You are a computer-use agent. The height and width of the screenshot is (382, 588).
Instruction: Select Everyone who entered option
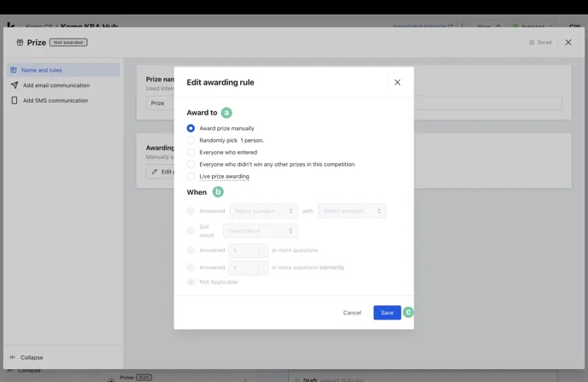click(x=191, y=152)
